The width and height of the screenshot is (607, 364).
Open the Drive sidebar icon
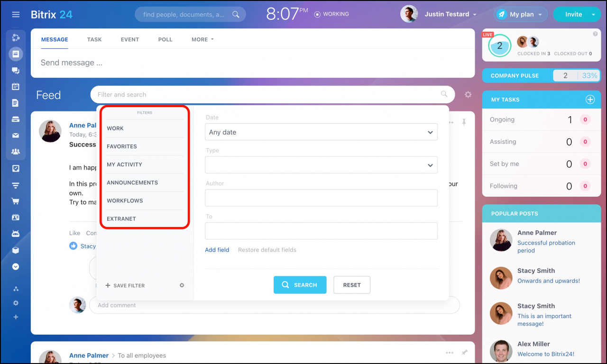tap(16, 119)
